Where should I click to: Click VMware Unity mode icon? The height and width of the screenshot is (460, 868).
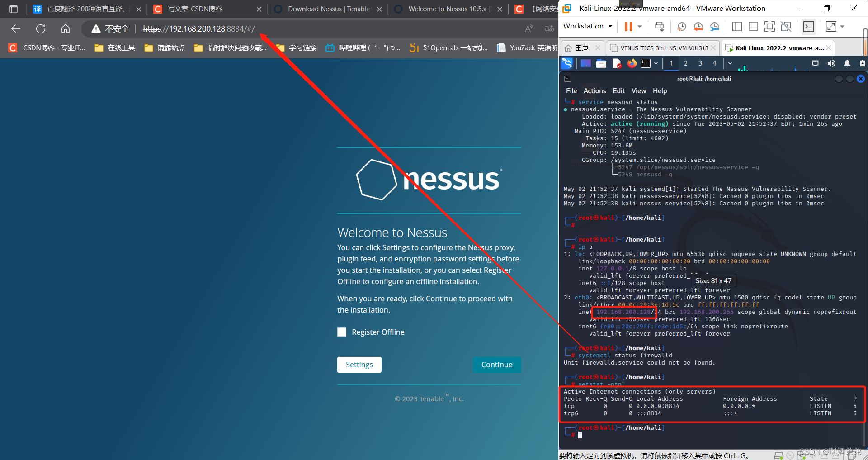[x=786, y=26]
